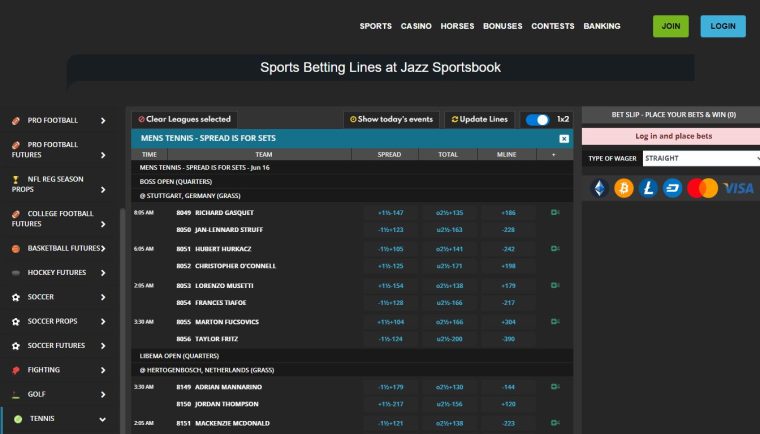Viewport: 760px width, 434px height.
Task: Click the green Join button
Action: (671, 26)
